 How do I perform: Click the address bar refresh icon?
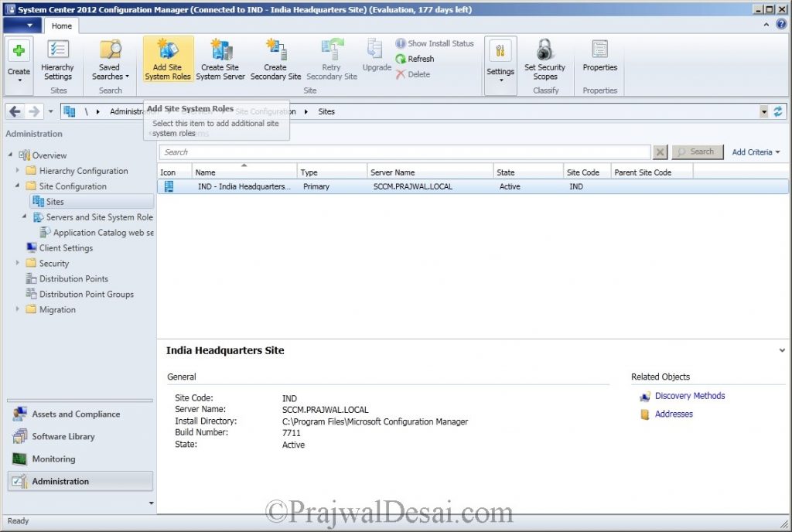(778, 111)
